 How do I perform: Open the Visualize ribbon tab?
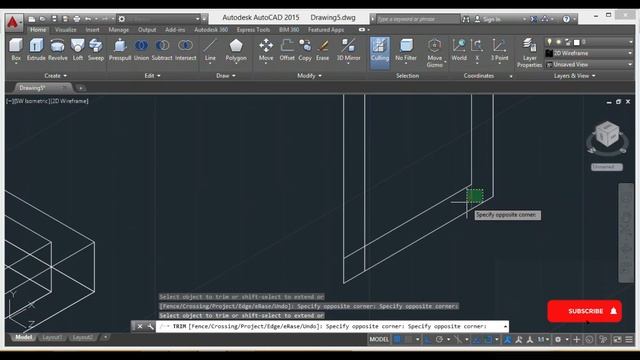click(66, 30)
